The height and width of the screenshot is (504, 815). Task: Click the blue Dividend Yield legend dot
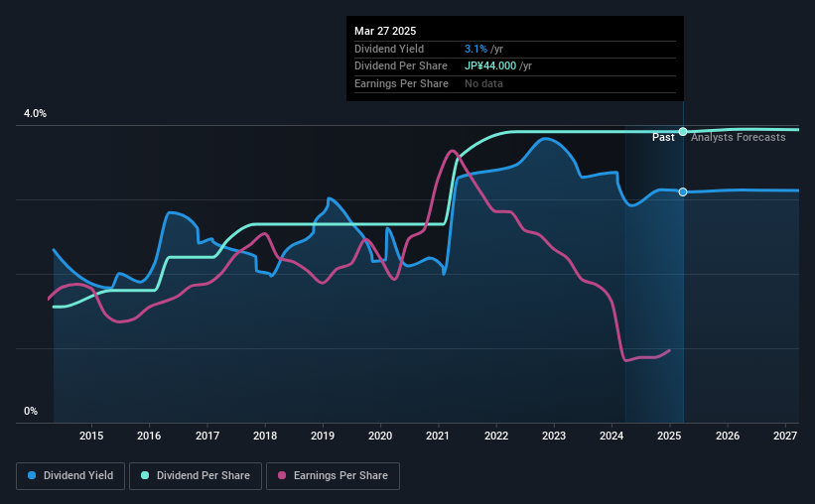click(32, 475)
